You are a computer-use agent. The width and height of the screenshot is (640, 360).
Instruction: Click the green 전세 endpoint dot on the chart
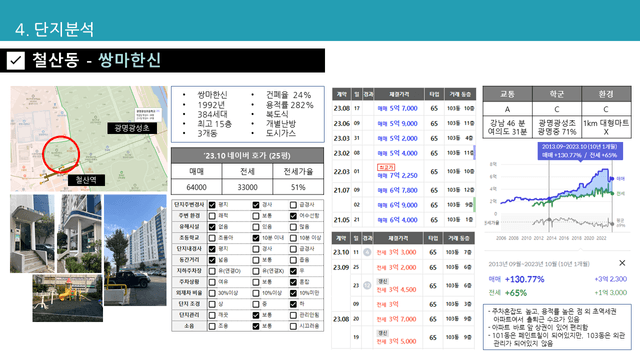coord(613,193)
